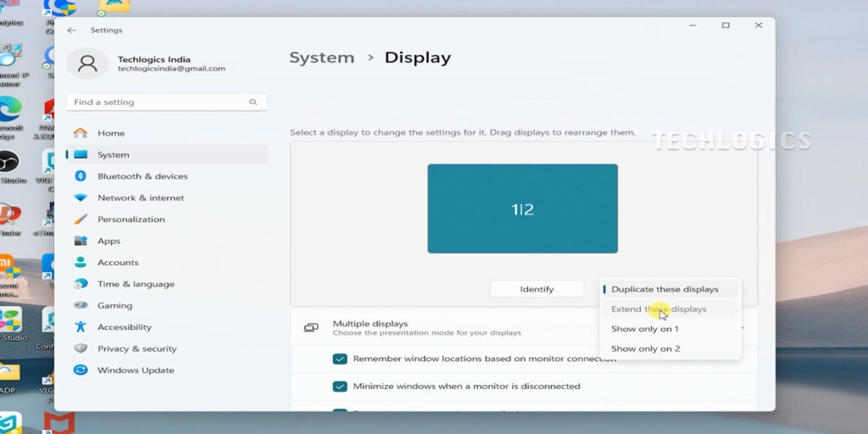This screenshot has width=868, height=434.
Task: Click System breadcrumb link
Action: click(321, 58)
